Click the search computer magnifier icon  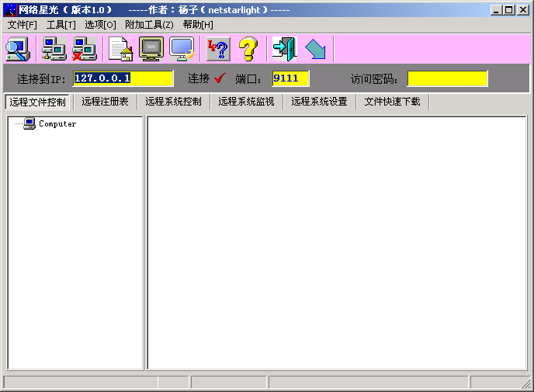point(18,49)
